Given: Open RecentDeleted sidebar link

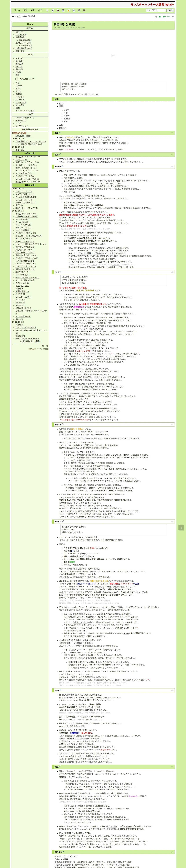Looking at the screenshot, I should click(x=22, y=286).
